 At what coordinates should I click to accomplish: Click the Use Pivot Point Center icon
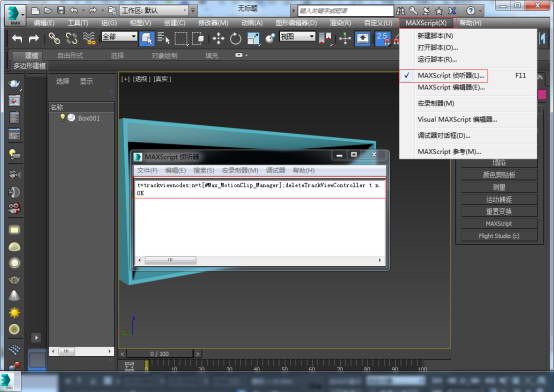pyautogui.click(x=325, y=38)
